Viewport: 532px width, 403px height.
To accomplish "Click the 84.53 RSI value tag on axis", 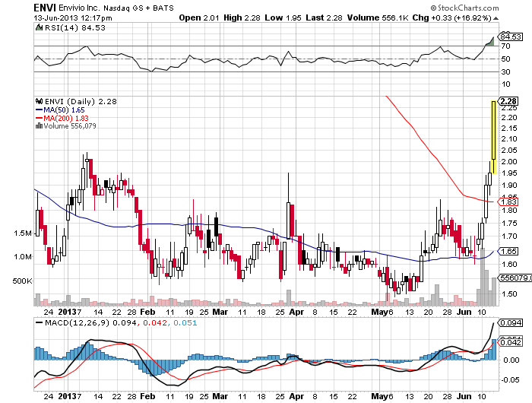I will click(511, 36).
